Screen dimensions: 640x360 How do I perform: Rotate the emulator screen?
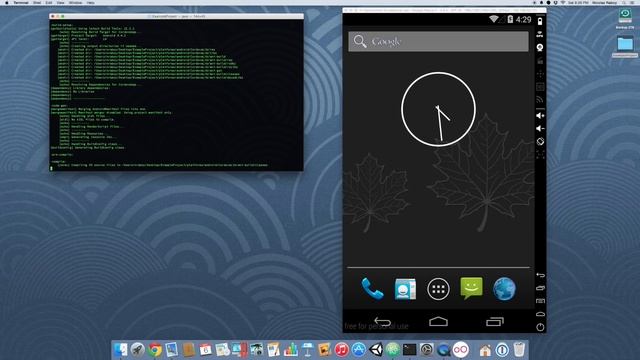[540, 142]
